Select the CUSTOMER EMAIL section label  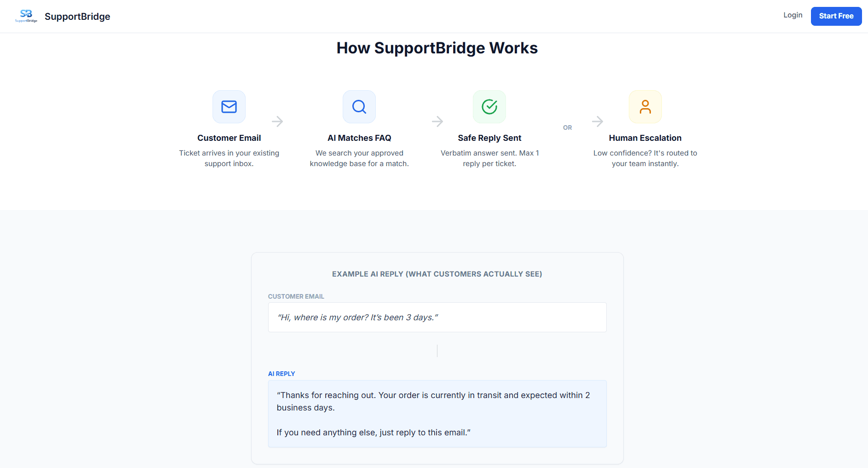(296, 296)
